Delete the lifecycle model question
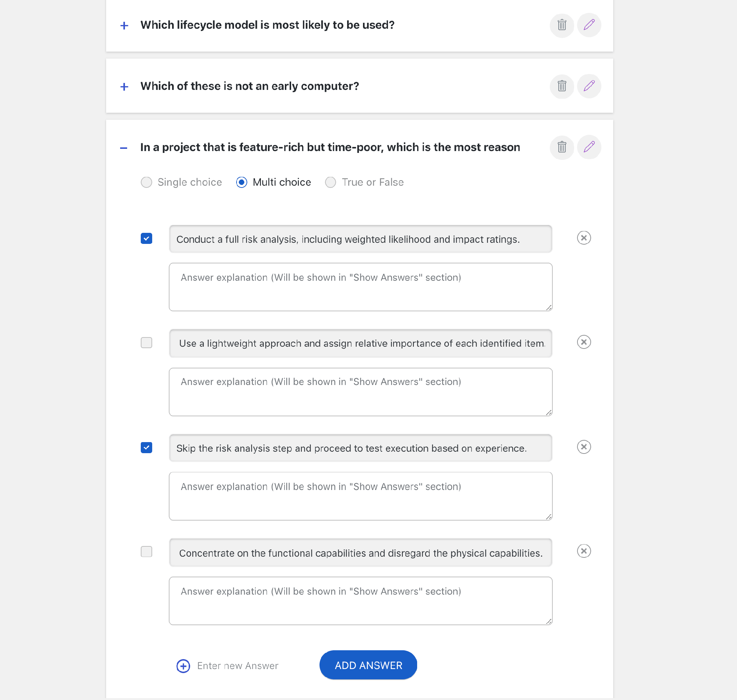The image size is (737, 700). (x=562, y=25)
